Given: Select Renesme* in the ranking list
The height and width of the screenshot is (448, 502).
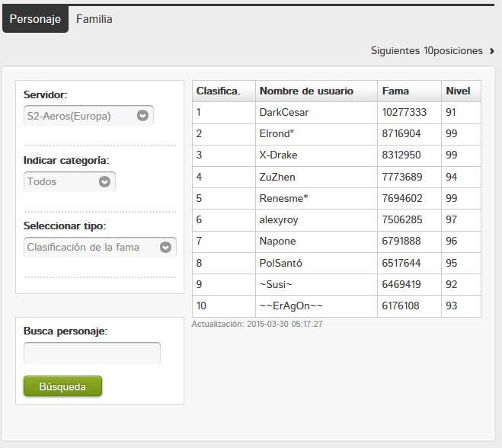Looking at the screenshot, I should (283, 198).
